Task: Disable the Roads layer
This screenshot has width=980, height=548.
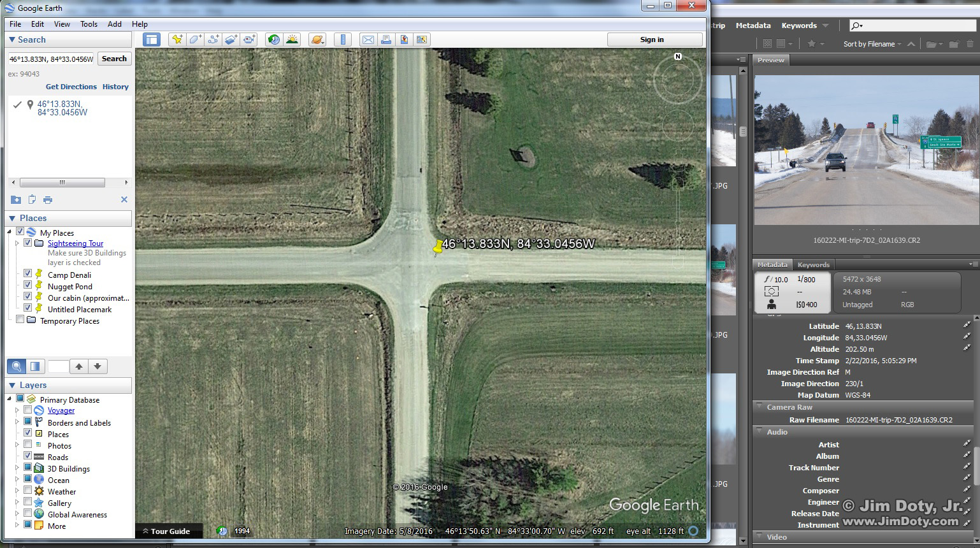Action: tap(27, 456)
